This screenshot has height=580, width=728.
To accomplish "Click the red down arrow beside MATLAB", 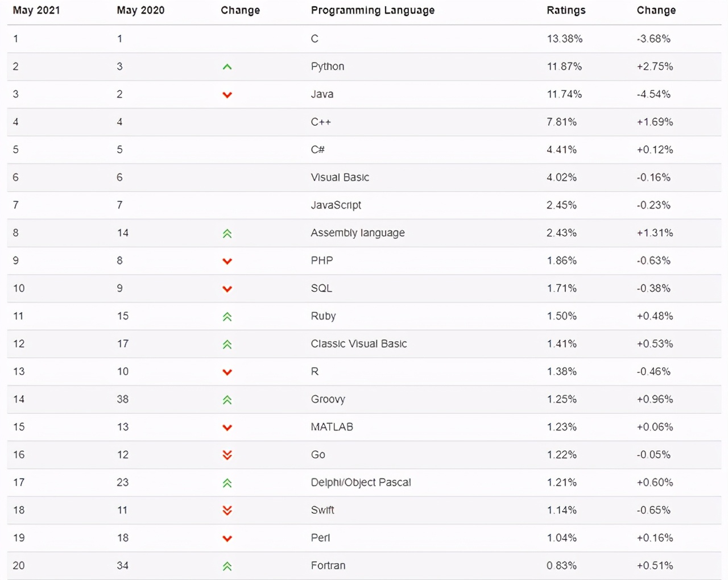I will point(227,428).
